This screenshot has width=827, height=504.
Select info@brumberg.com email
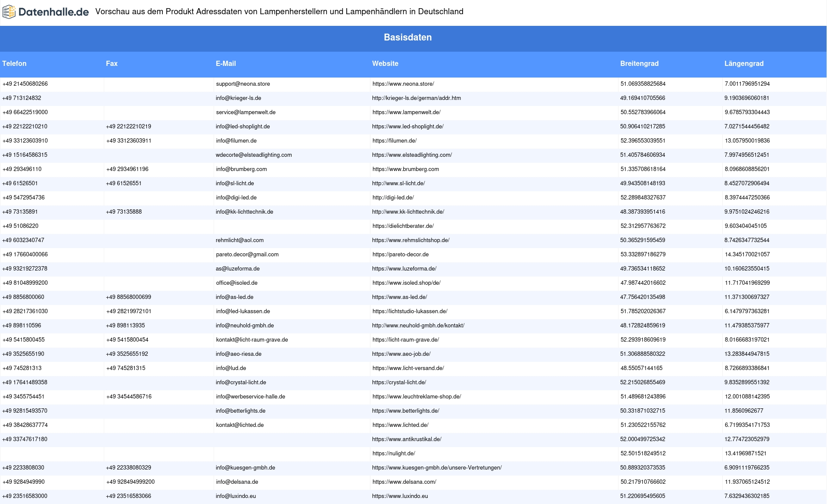click(x=242, y=169)
